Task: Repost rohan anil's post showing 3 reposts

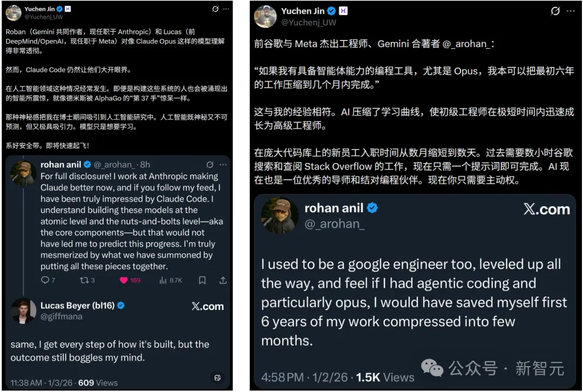Action: pos(84,280)
